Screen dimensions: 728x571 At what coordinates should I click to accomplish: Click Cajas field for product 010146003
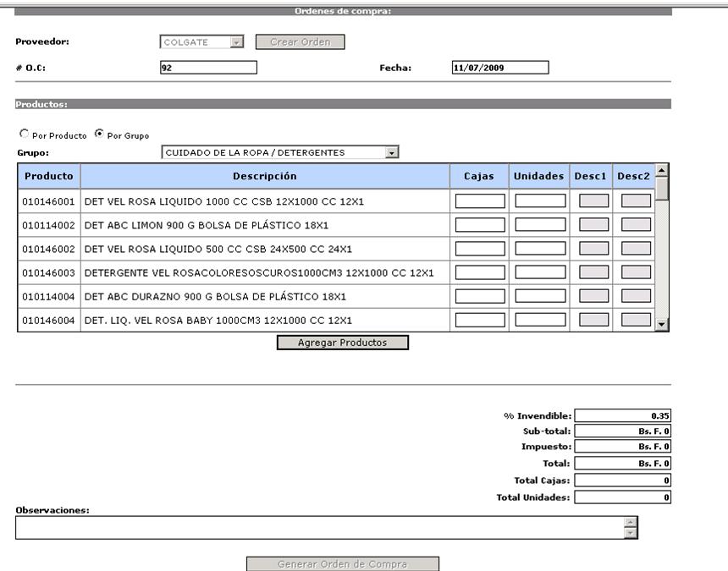(x=480, y=272)
